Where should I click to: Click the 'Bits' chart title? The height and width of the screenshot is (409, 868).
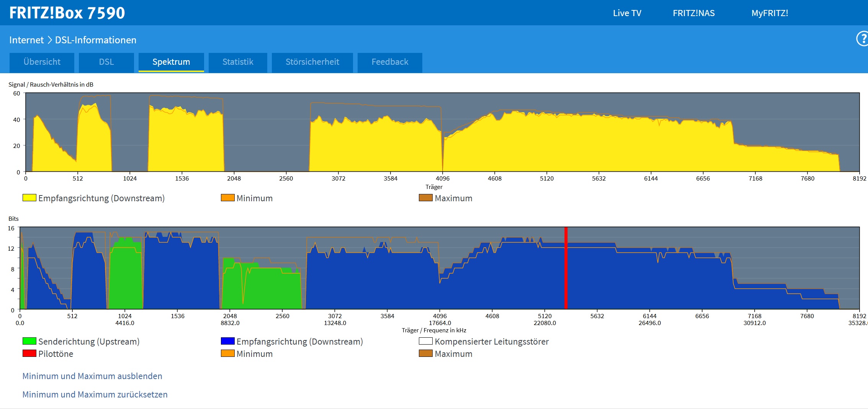click(13, 218)
